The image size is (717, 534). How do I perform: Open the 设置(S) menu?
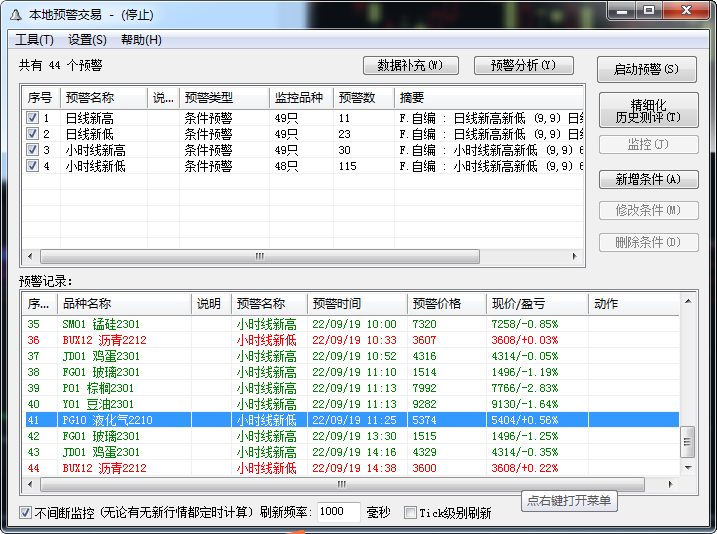[87, 40]
